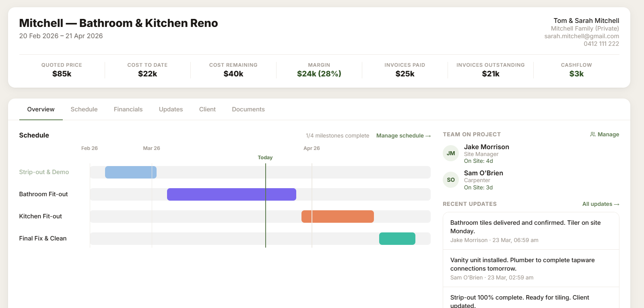The image size is (644, 308).
Task: Click Sam O'Brien's On Site: 3d status
Action: (x=478, y=188)
